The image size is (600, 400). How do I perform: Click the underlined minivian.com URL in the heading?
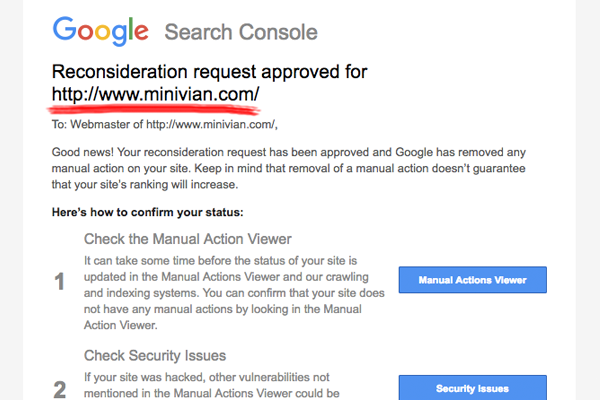click(155, 94)
